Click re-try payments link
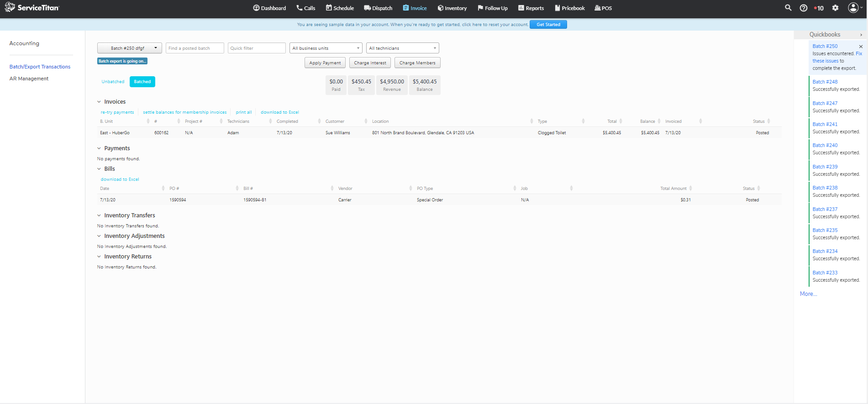The width and height of the screenshot is (868, 405). [x=117, y=112]
